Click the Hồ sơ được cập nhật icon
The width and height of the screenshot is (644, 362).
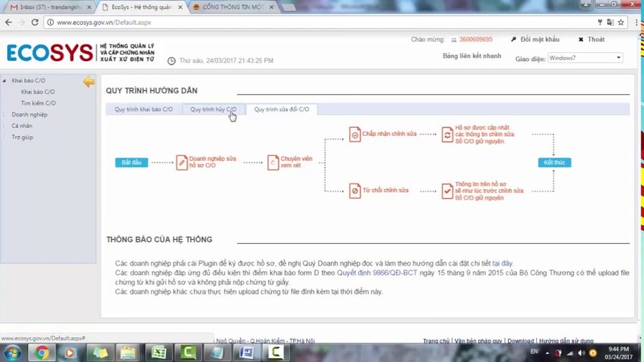click(x=448, y=134)
